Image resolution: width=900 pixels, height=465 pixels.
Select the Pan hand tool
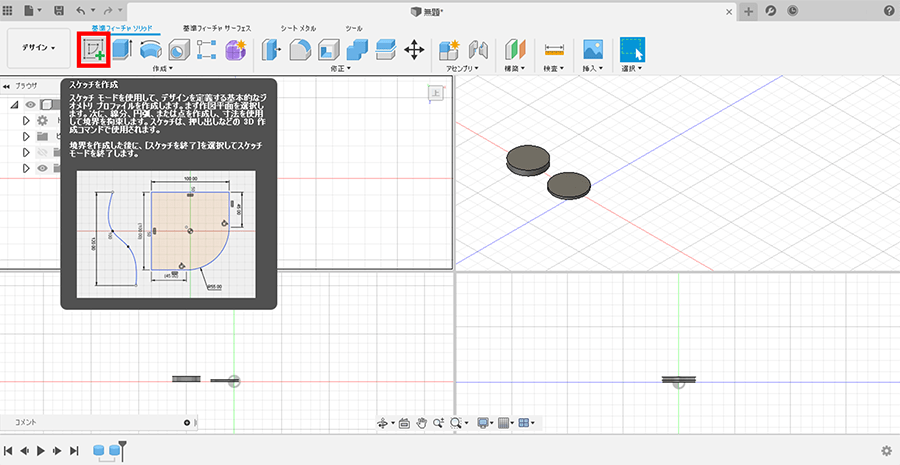point(421,423)
